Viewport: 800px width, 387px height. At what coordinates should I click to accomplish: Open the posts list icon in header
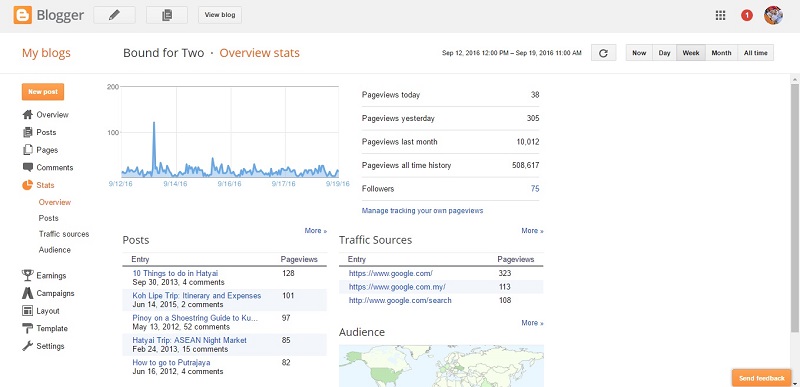coord(167,15)
